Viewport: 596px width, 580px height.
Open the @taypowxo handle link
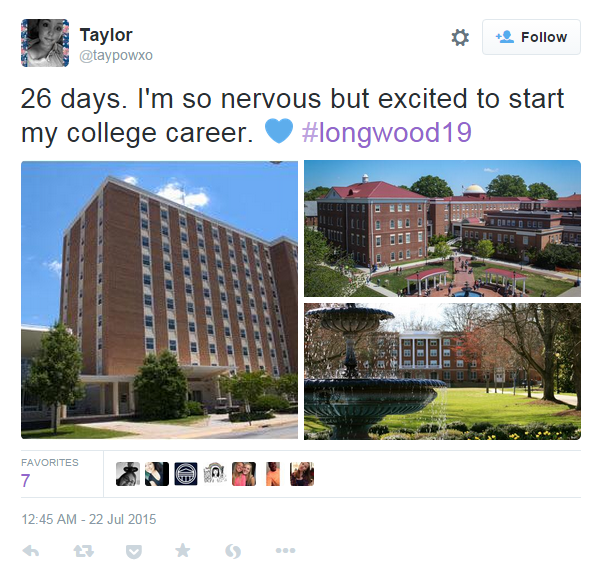tap(116, 55)
